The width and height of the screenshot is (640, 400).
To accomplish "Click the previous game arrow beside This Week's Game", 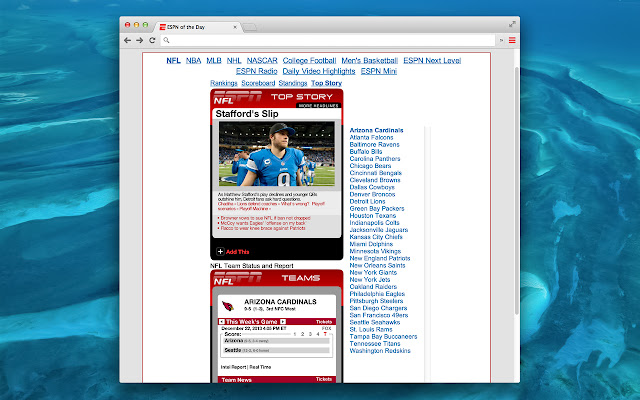I will 222,322.
